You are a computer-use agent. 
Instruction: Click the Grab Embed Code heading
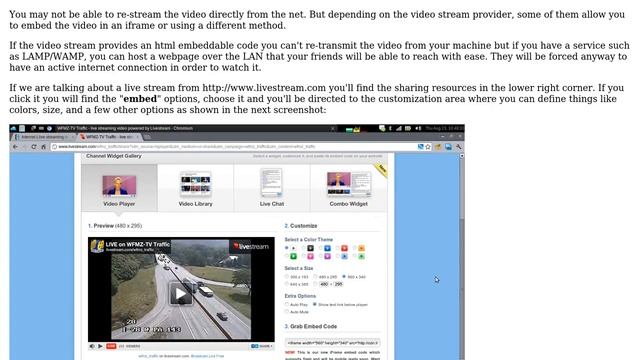click(x=311, y=327)
